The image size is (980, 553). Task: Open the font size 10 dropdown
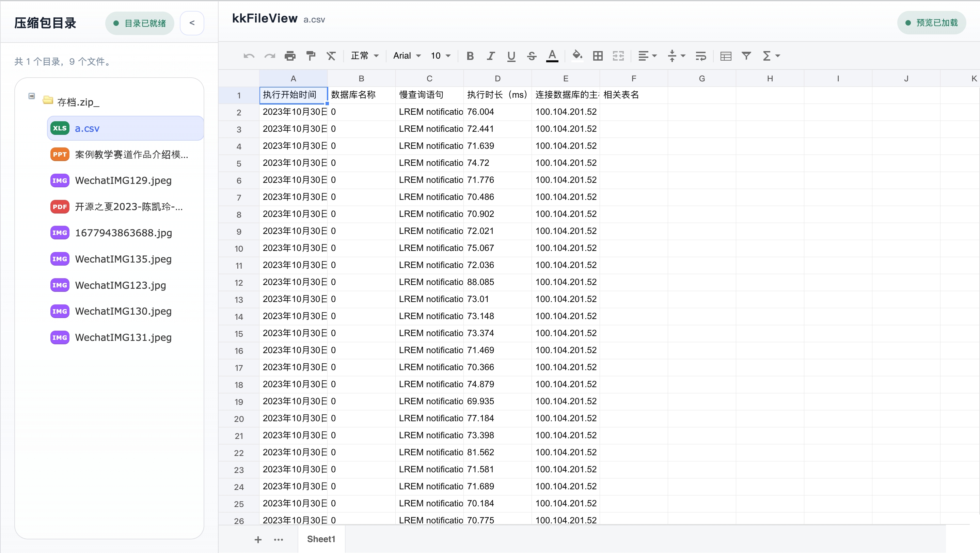coord(441,56)
